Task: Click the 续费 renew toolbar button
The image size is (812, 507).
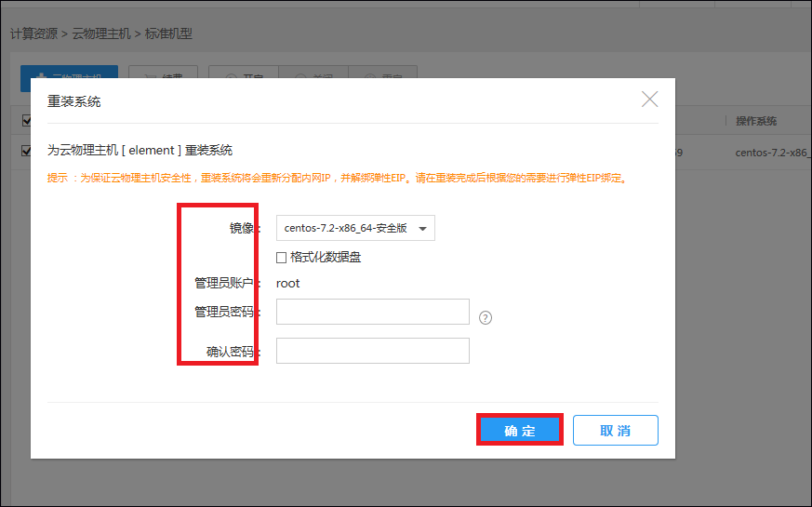Action: [163, 73]
